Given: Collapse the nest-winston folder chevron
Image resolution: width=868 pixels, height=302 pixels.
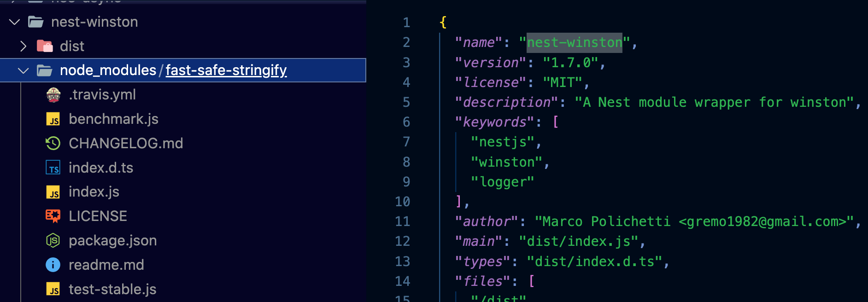Looking at the screenshot, I should click(x=15, y=22).
